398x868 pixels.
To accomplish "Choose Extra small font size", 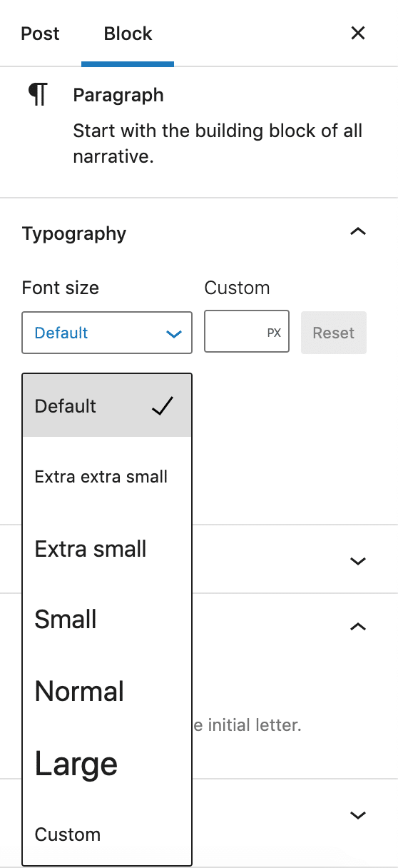I will (107, 548).
